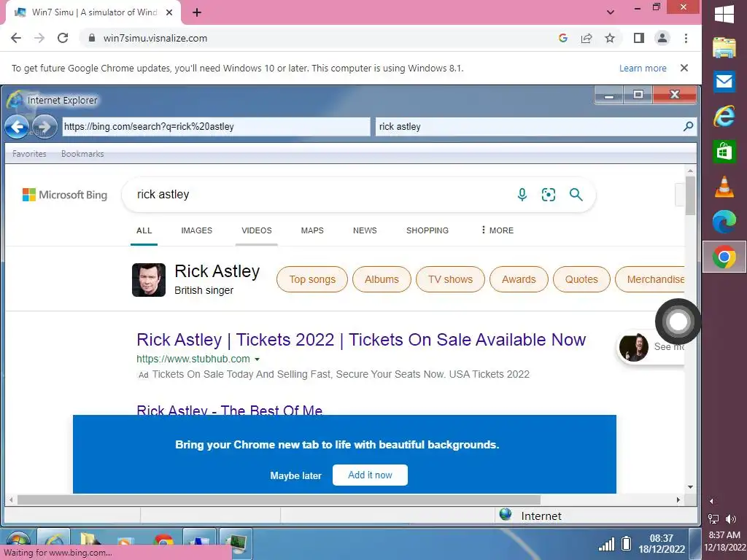The height and width of the screenshot is (560, 747).
Task: Open the Learn more link in the update bar
Action: click(x=643, y=68)
